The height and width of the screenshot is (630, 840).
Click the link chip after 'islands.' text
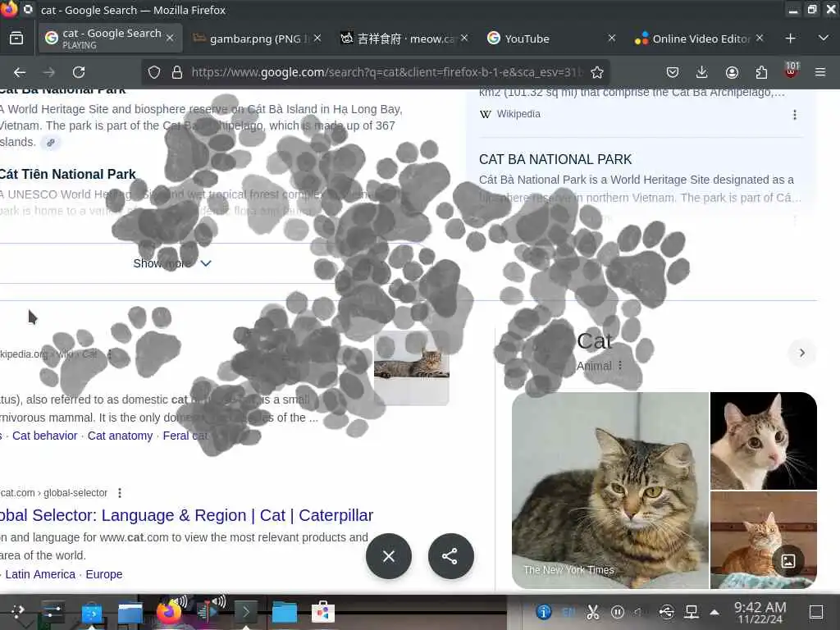[50, 143]
